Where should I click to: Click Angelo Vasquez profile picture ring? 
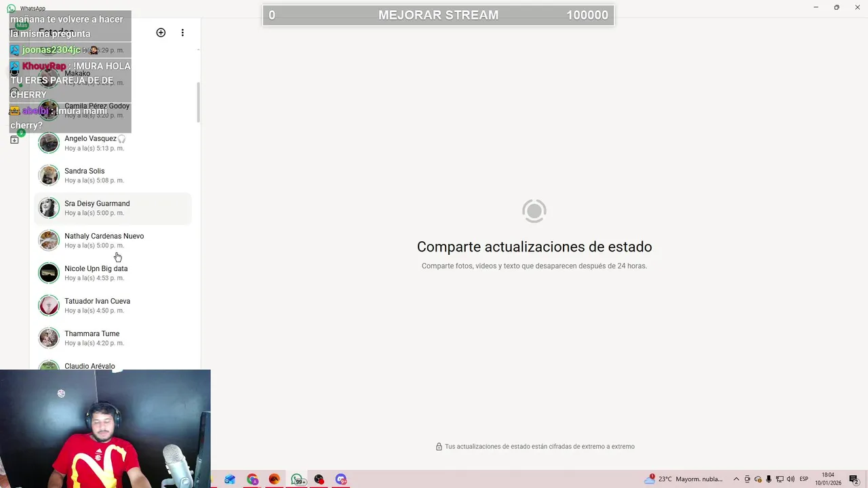click(x=49, y=143)
